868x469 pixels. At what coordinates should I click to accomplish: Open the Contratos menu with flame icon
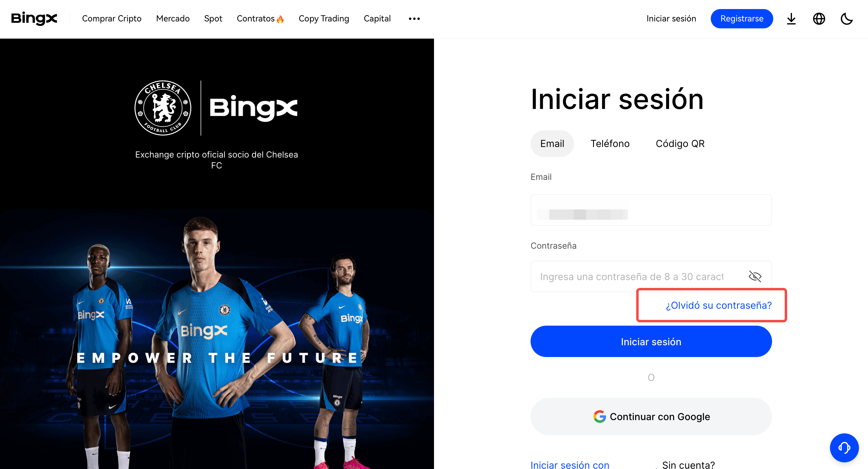260,18
